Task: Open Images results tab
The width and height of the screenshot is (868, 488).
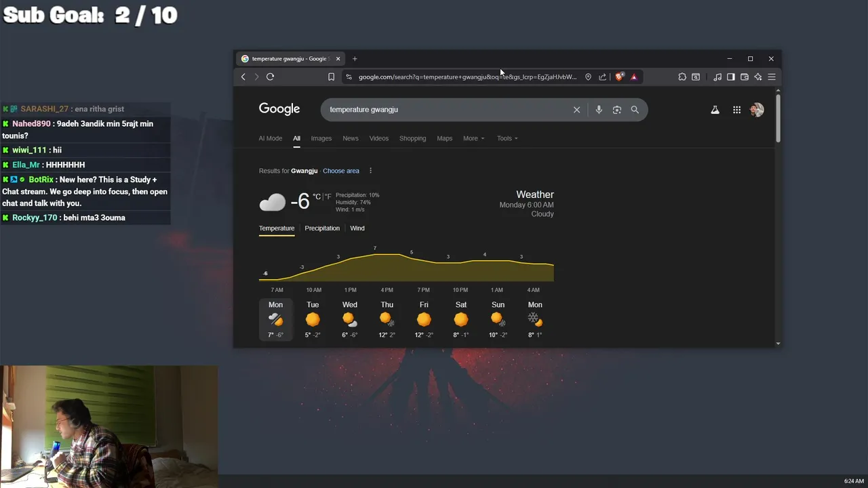Action: [321, 138]
